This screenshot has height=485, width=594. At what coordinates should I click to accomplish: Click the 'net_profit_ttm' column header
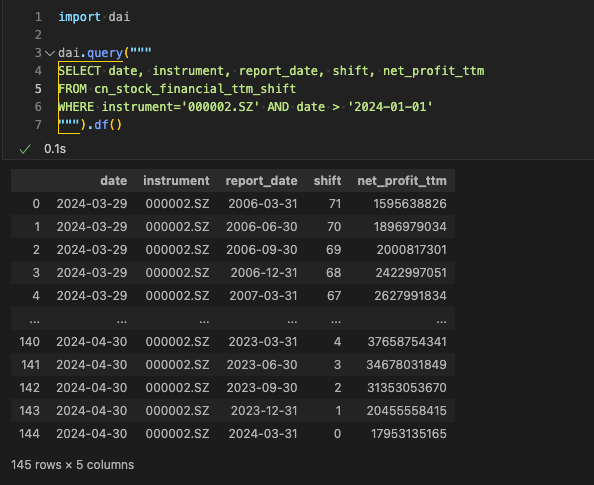click(x=402, y=181)
